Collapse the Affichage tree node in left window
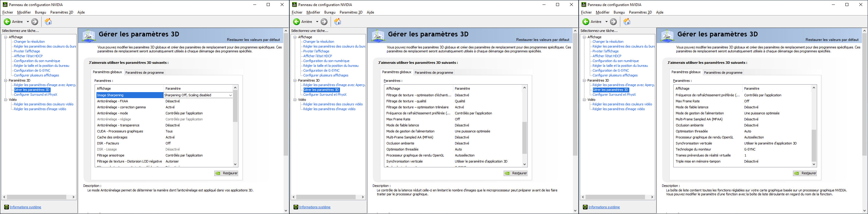Image resolution: width=868 pixels, height=214 pixels. point(6,37)
